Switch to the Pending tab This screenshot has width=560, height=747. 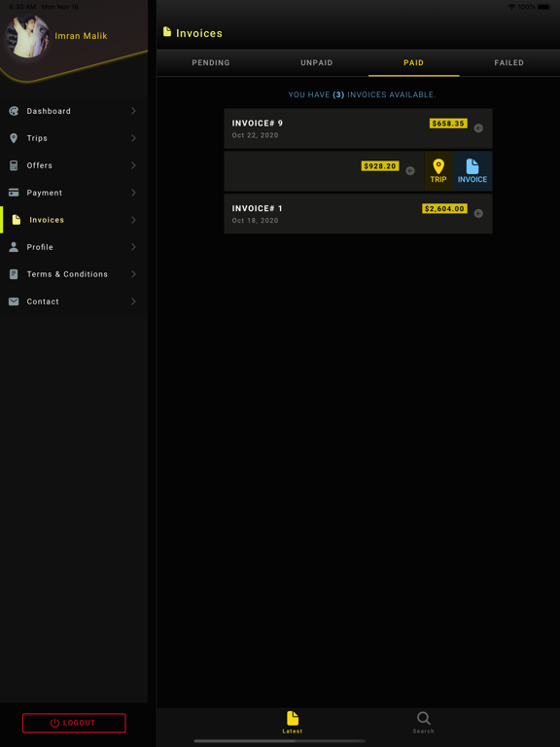pyautogui.click(x=211, y=63)
